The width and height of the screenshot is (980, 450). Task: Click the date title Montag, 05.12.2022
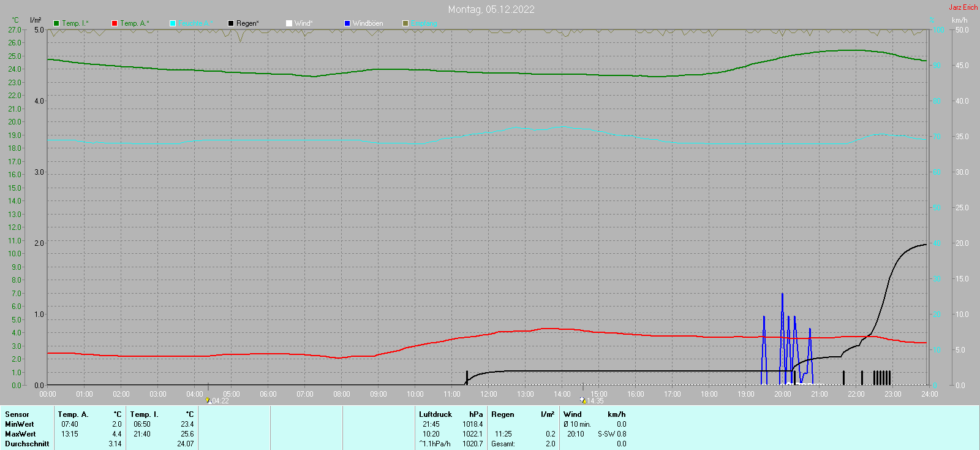(491, 9)
